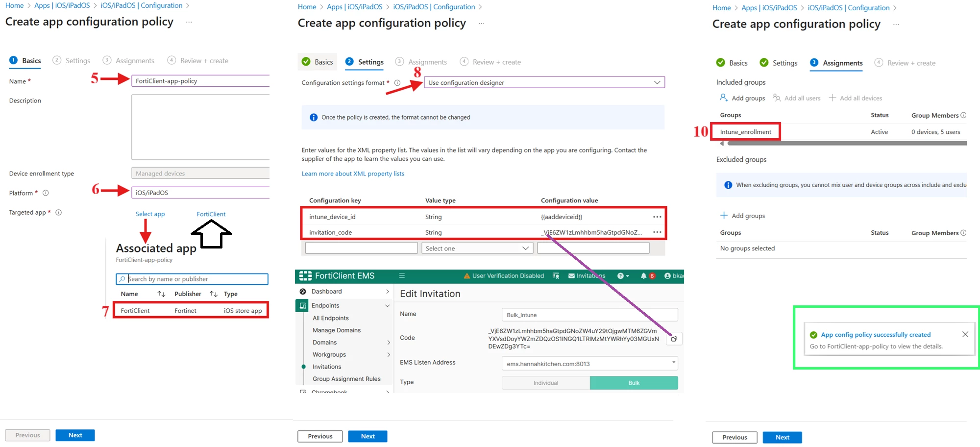Collapse the Endpoints chevron in EMS sidebar
Screen dimensions: 980x447
(388, 306)
